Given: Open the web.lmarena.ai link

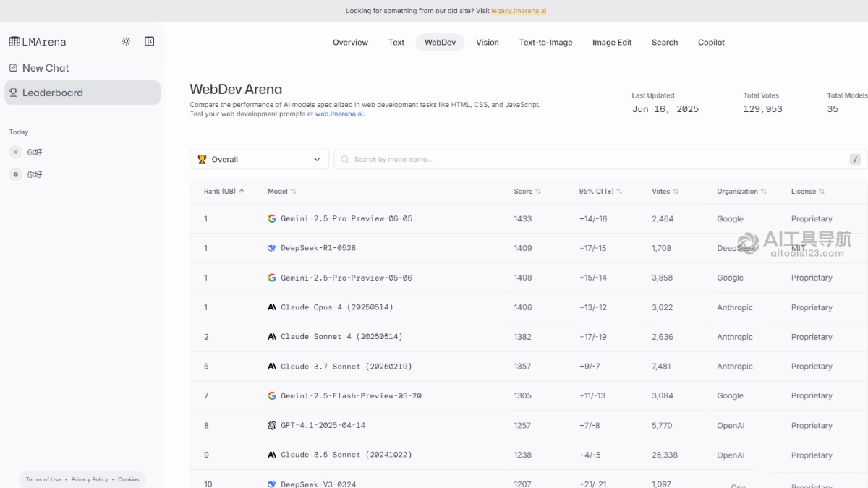Looking at the screenshot, I should point(339,114).
